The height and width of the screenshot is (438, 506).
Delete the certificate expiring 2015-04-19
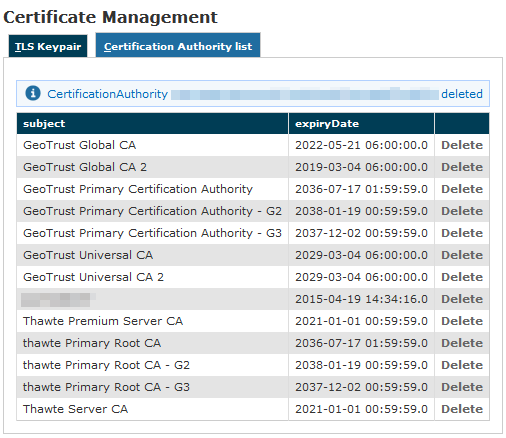[462, 299]
